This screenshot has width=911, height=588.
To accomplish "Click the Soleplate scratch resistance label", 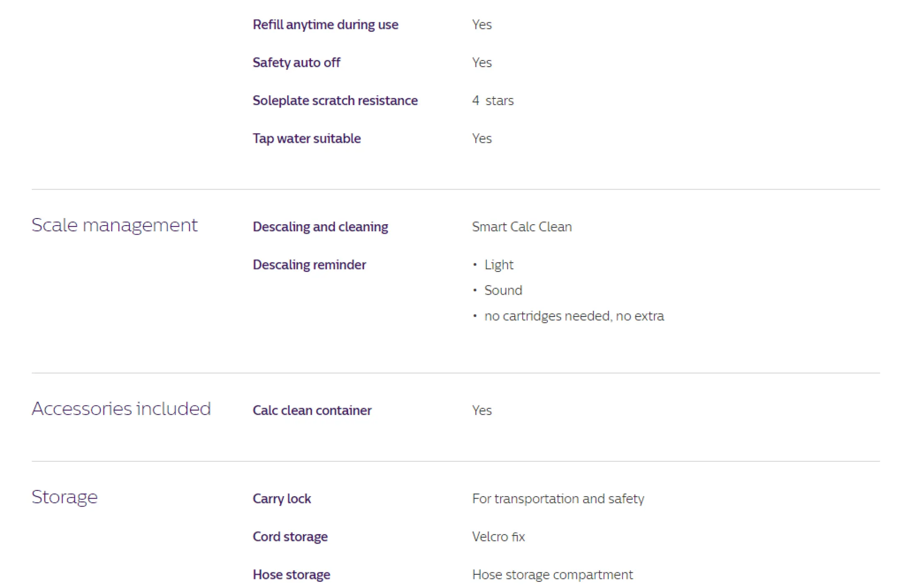I will pos(335,101).
